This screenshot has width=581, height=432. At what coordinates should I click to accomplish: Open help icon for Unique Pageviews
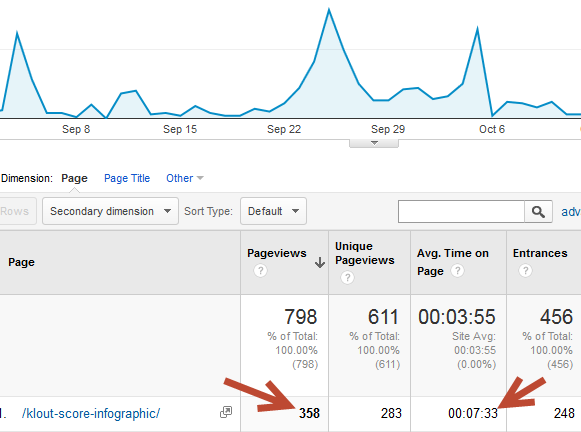(348, 277)
